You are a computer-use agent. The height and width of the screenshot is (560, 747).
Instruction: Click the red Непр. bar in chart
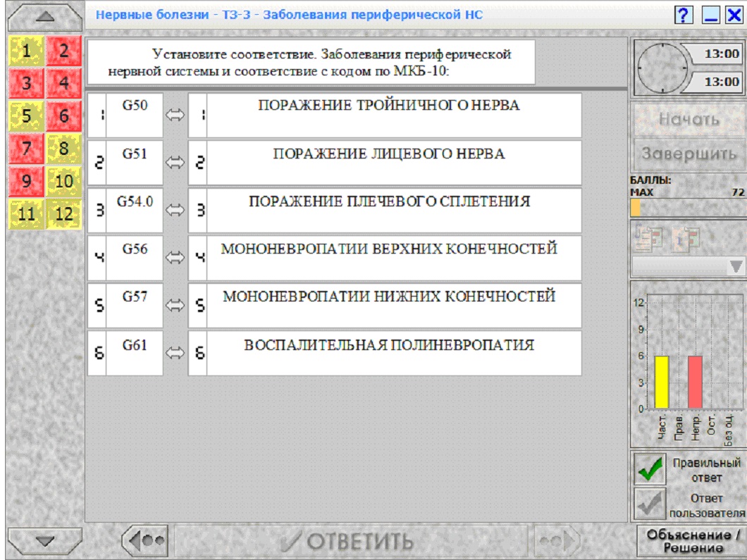(x=695, y=382)
